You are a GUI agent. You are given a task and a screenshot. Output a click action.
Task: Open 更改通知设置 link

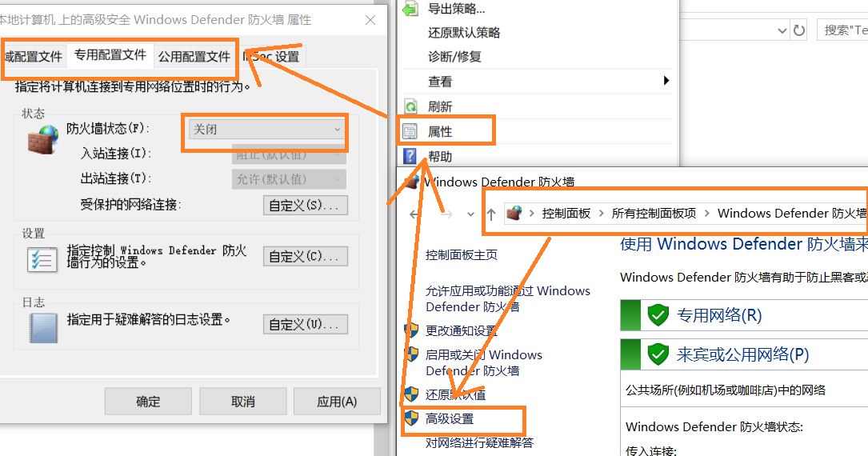point(461,330)
